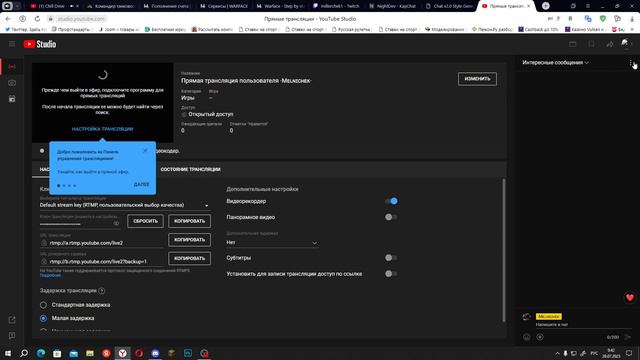Viewport: 640px width, 360px height.
Task: Click the green shield extension icon
Action: pos(602,19)
